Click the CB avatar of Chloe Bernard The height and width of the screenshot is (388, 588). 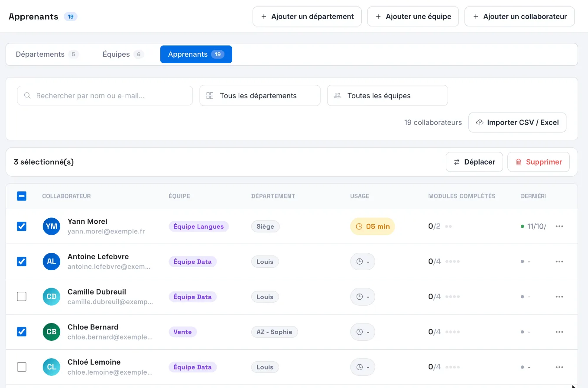pos(52,332)
